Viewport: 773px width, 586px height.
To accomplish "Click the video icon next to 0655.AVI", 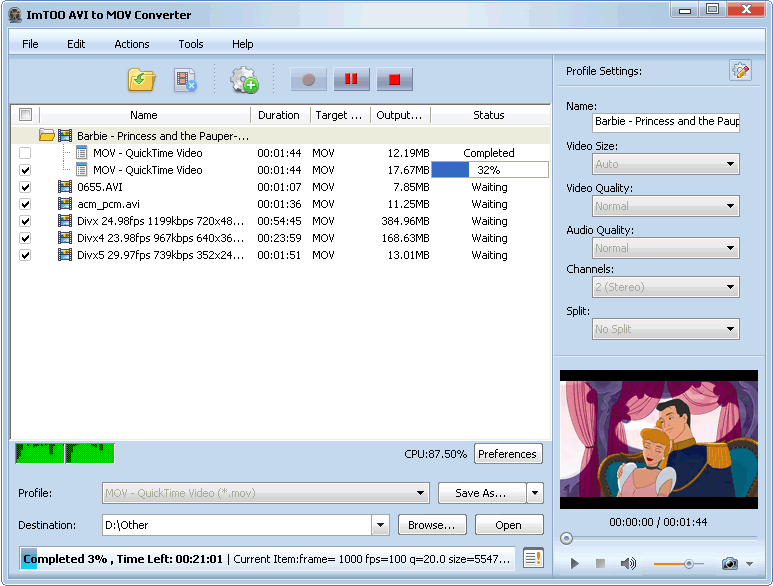I will [x=65, y=187].
